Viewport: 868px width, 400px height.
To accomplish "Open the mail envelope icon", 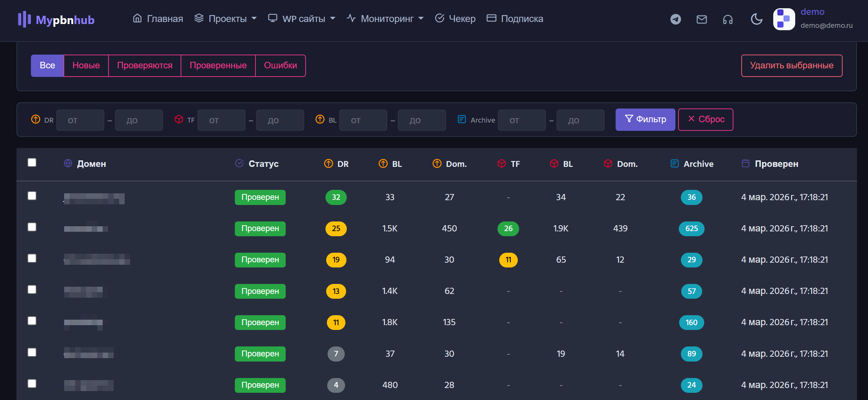I will (701, 19).
